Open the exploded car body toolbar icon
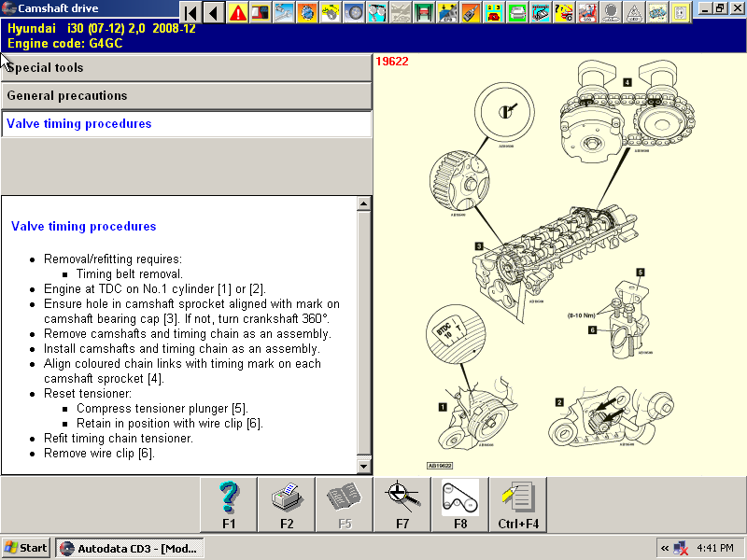The height and width of the screenshot is (560, 747). pos(657,12)
